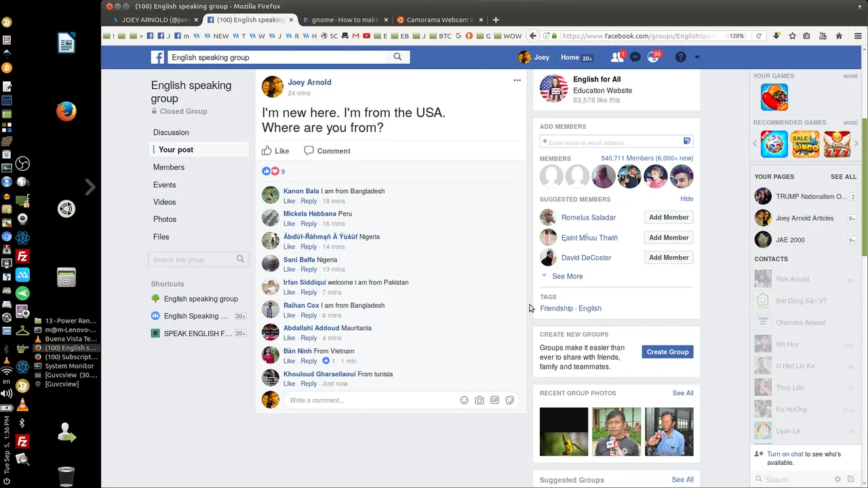Click the Create Group button
The width and height of the screenshot is (868, 488).
[x=668, y=352]
